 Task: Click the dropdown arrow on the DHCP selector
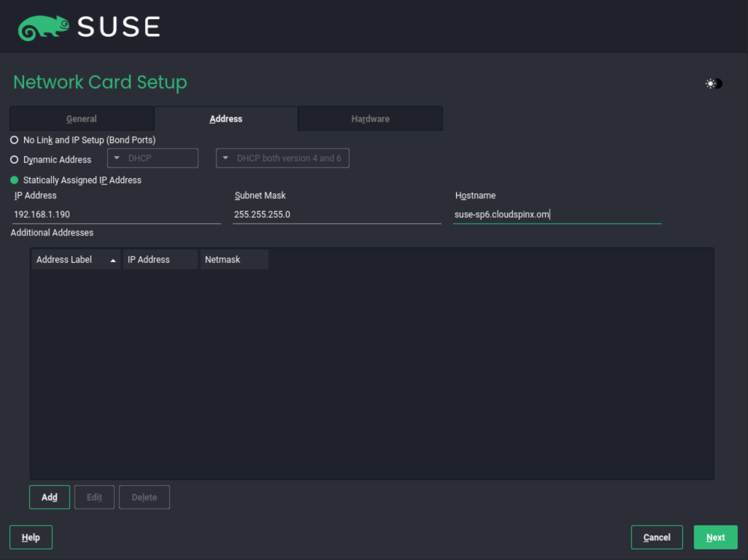(116, 158)
